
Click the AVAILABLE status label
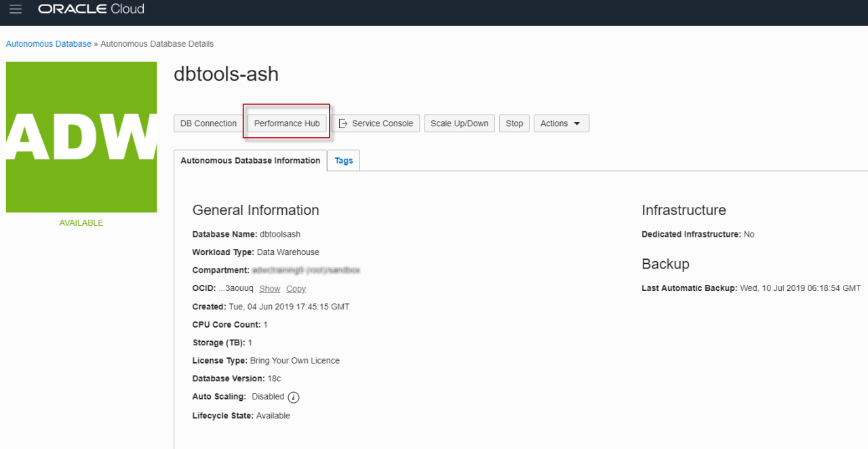coord(81,223)
